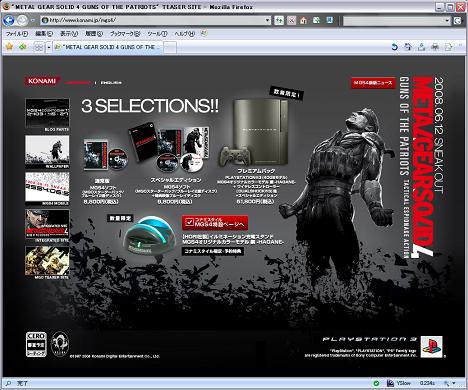Click the コナミスタイル限定・予約特典 label button
This screenshot has height=390, width=468.
tap(213, 251)
